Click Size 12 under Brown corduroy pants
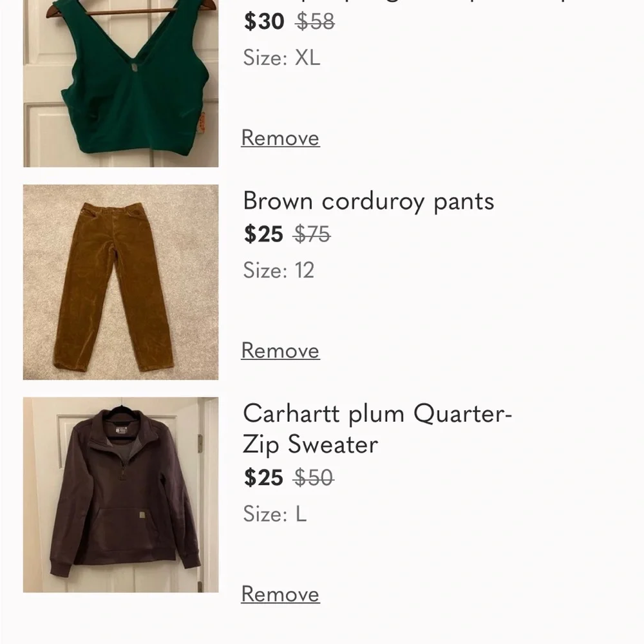The height and width of the screenshot is (644, 644). (x=278, y=271)
